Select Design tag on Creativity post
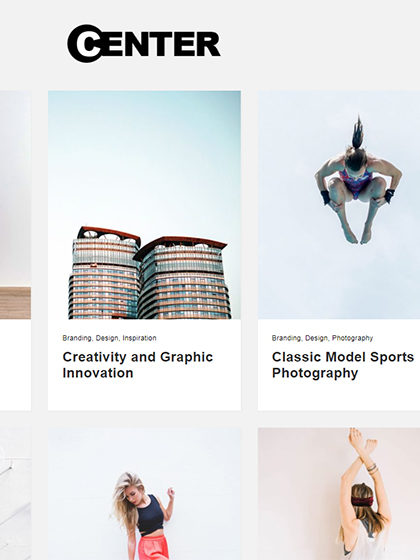 [x=107, y=338]
